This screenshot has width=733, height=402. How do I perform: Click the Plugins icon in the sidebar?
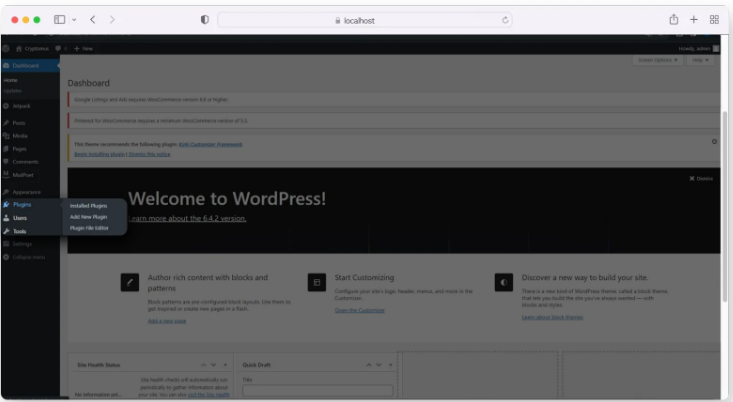7,204
